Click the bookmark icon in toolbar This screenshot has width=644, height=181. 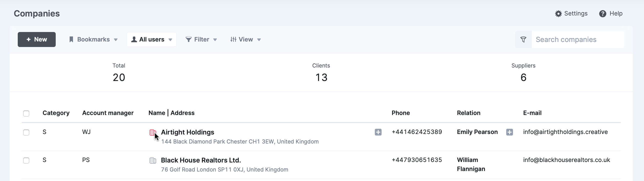click(71, 39)
